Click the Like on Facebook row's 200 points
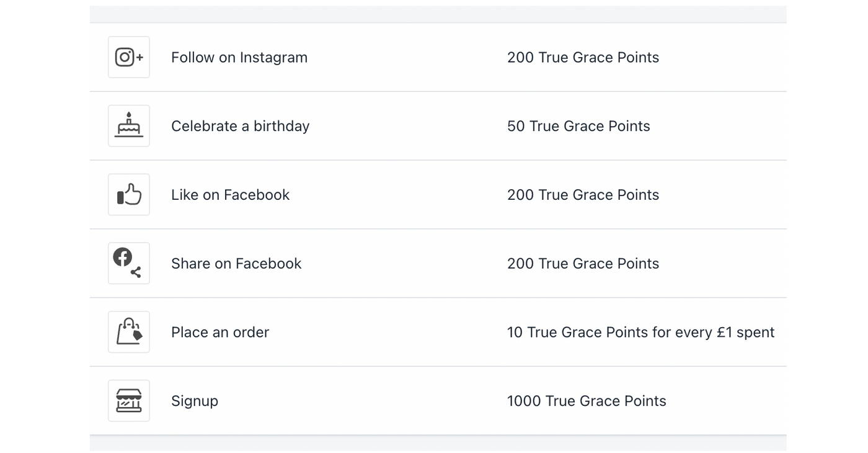 [583, 195]
